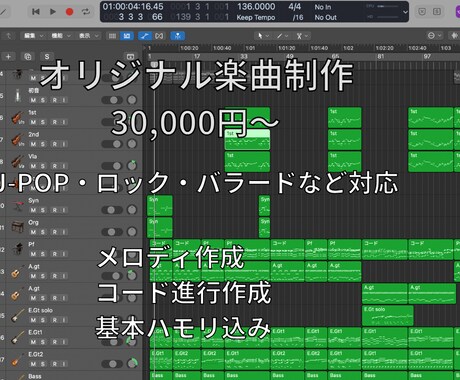Click the guitar icon on E.Gt2 track

click(18, 360)
